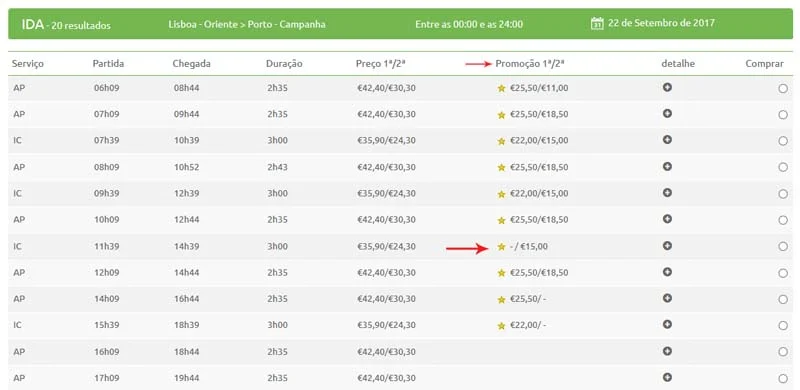The width and height of the screenshot is (800, 390).
Task: Expand details for the 07h39 IC train
Action: click(x=667, y=140)
